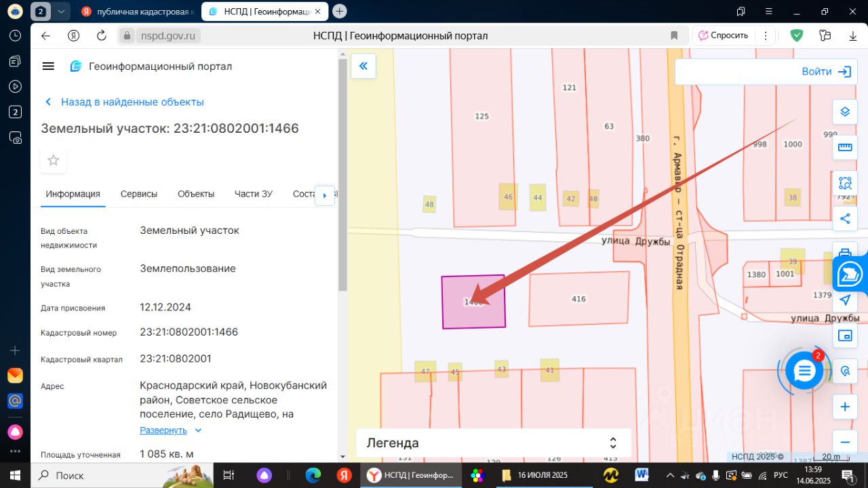Open the chat widget with two notifications
The image size is (868, 488).
coord(804,371)
